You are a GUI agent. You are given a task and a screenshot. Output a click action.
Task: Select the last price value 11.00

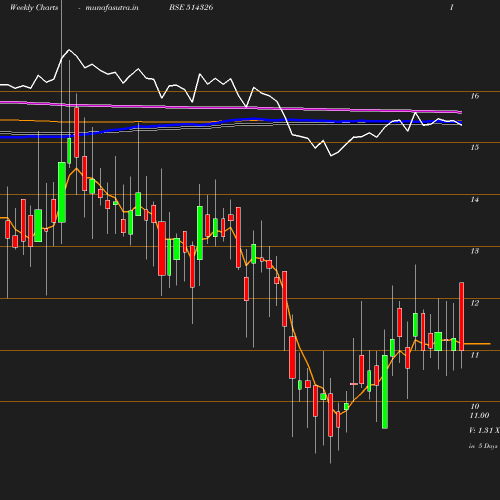479,415
